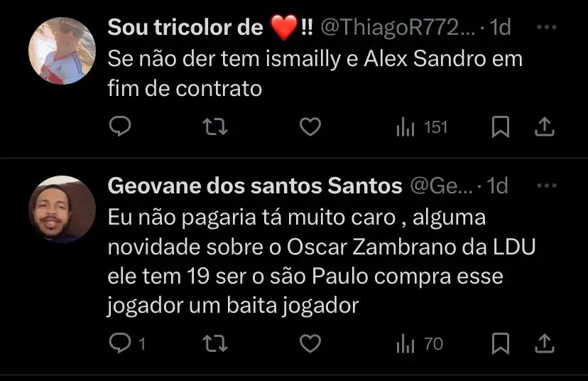
Task: Open more options on Geovane's tweet
Action: (x=546, y=186)
